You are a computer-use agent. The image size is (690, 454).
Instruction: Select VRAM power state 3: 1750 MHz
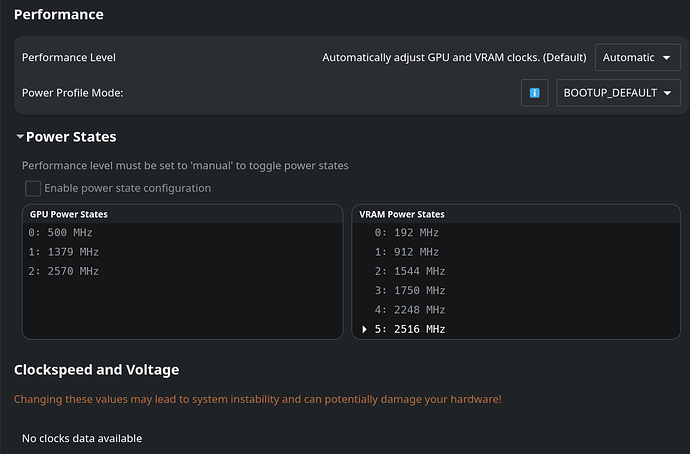pos(516,290)
